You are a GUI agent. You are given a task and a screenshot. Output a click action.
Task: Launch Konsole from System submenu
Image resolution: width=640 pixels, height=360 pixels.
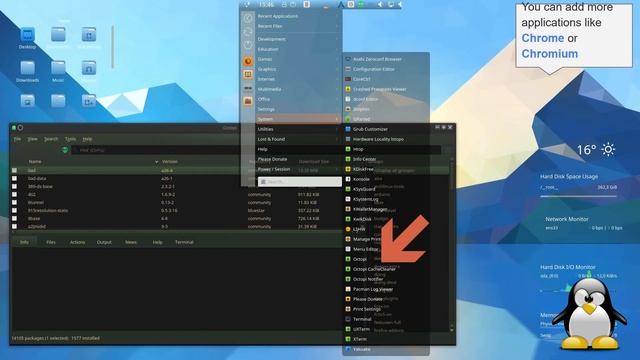(361, 179)
